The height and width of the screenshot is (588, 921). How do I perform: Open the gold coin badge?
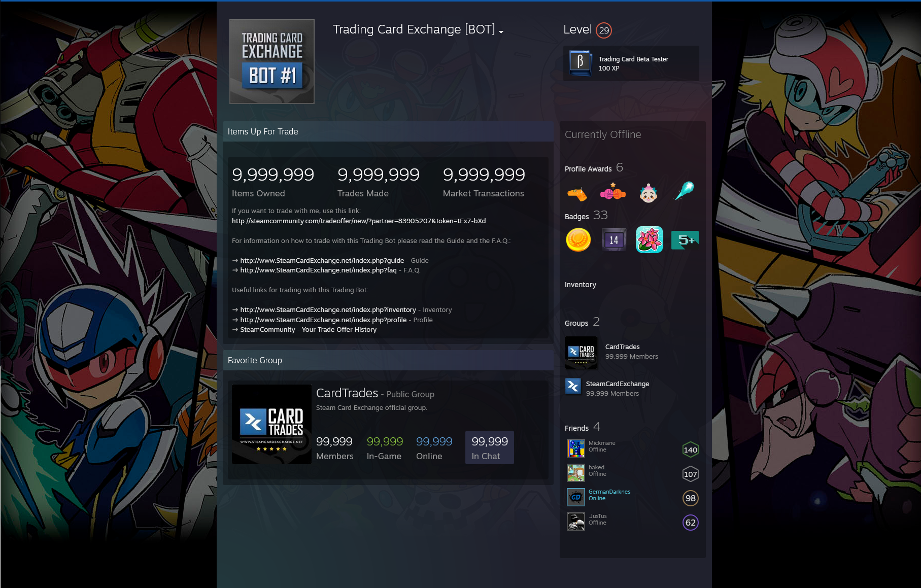(578, 240)
